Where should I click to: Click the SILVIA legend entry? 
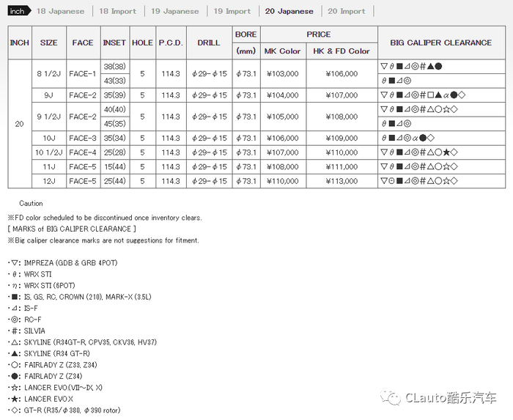[x=29, y=331]
